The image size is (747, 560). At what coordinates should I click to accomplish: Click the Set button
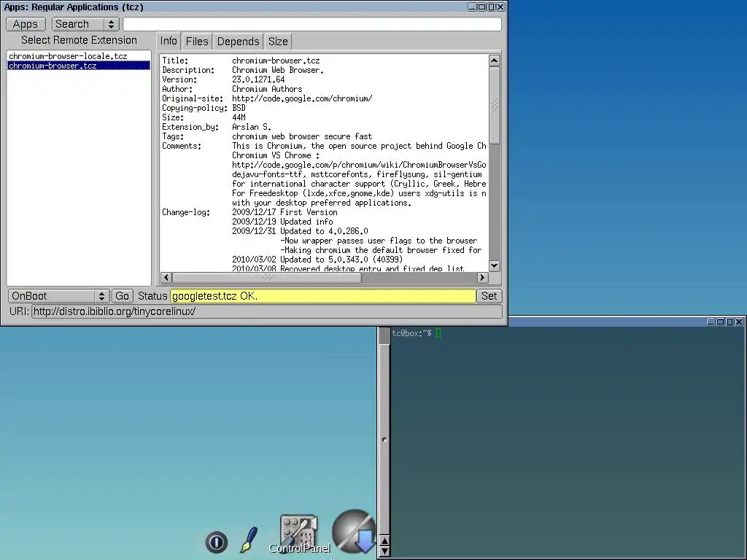[489, 296]
